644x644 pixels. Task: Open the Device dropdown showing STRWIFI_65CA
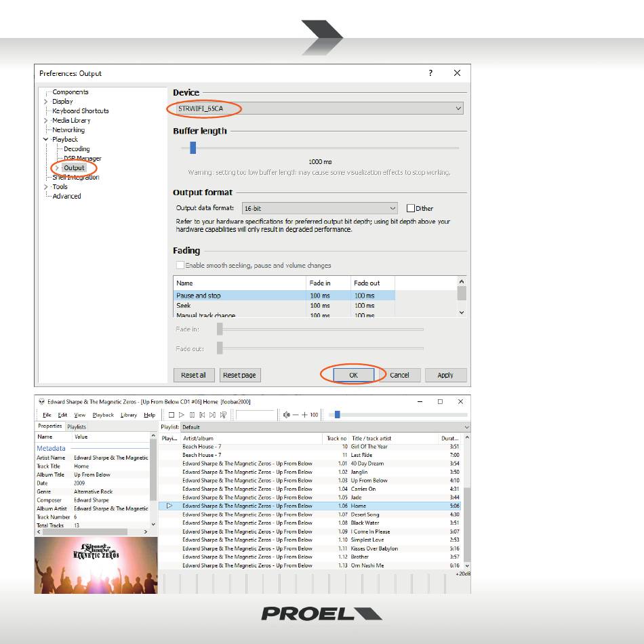pyautogui.click(x=317, y=108)
